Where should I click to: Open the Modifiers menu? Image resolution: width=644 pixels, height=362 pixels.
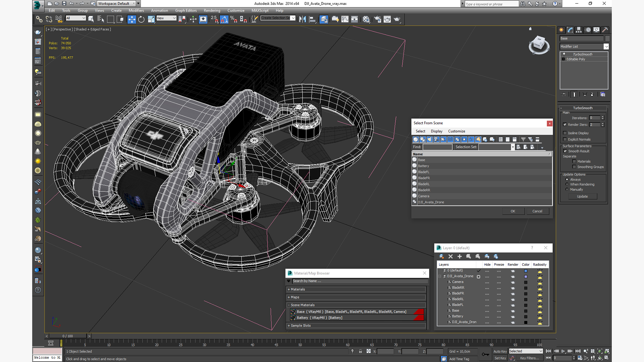(x=136, y=11)
